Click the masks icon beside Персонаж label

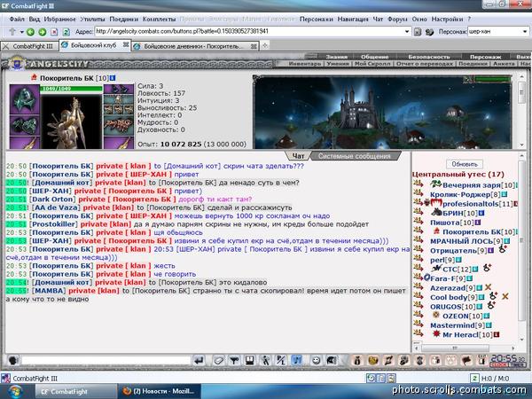429,32
